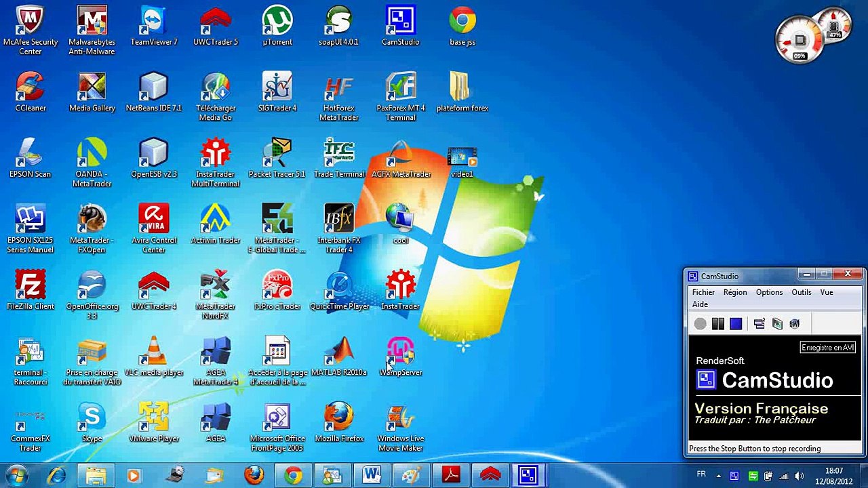The height and width of the screenshot is (488, 868).
Task: Toggle CamStudio's compact view toolbar icon
Action: (x=759, y=324)
